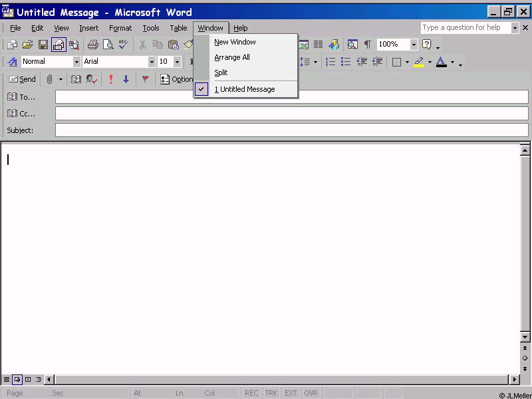532x399 pixels.
Task: Expand the Font Color dropdown arrow
Action: [x=452, y=62]
